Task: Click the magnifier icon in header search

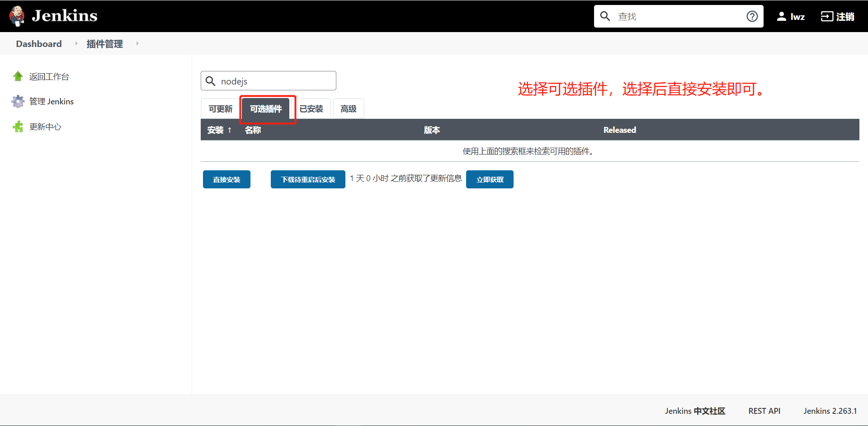Action: pos(605,16)
